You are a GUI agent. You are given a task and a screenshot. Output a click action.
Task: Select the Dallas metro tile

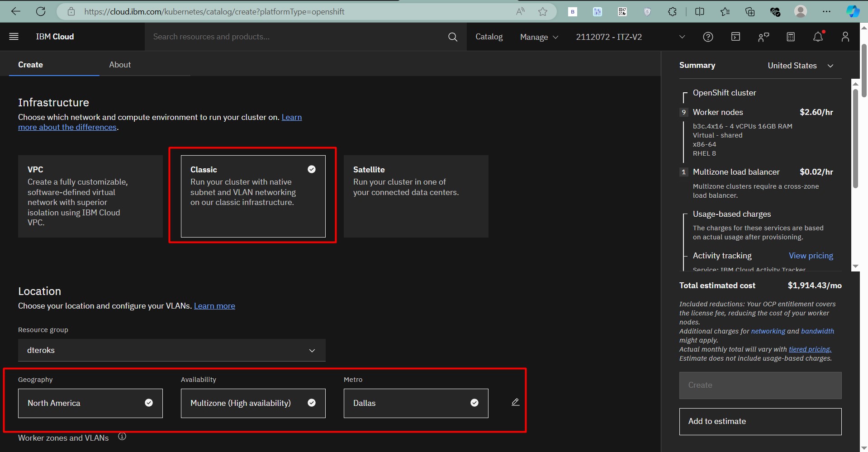[416, 403]
